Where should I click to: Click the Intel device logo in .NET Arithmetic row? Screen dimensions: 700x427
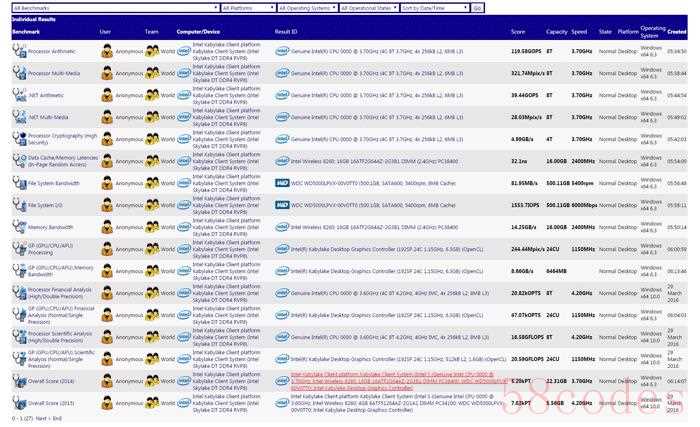[x=184, y=95]
